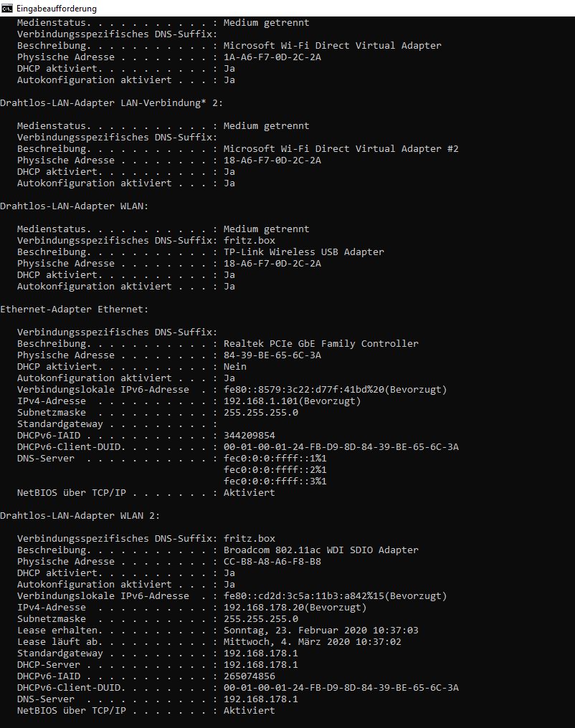Click the DHCP aktiviert value Nein

[x=235, y=367]
